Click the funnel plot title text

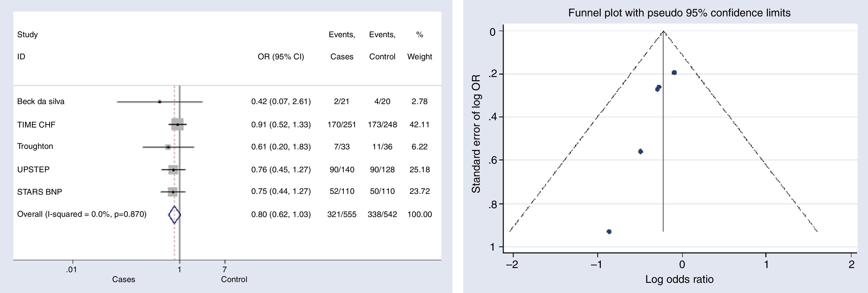[679, 13]
